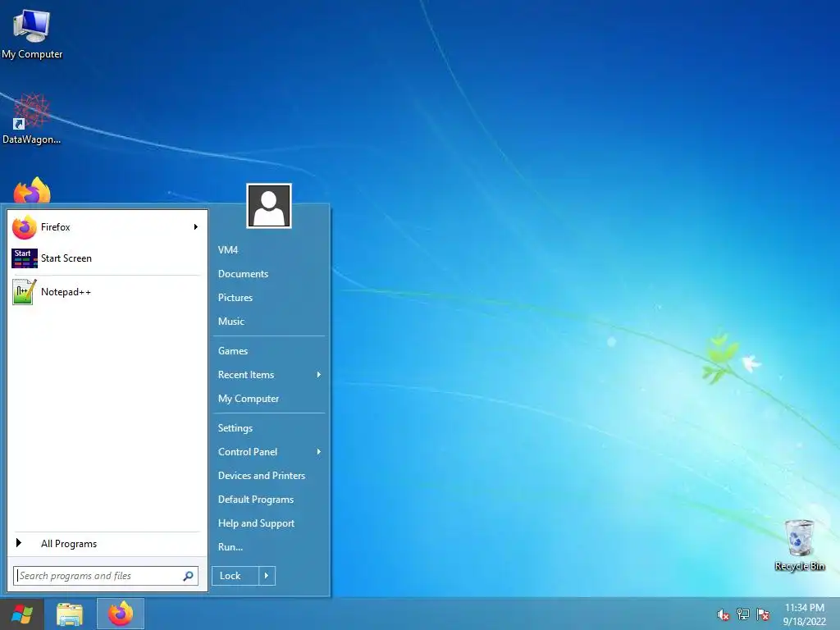Click the Windows Start button
Image resolution: width=840 pixels, height=630 pixels.
click(21, 614)
